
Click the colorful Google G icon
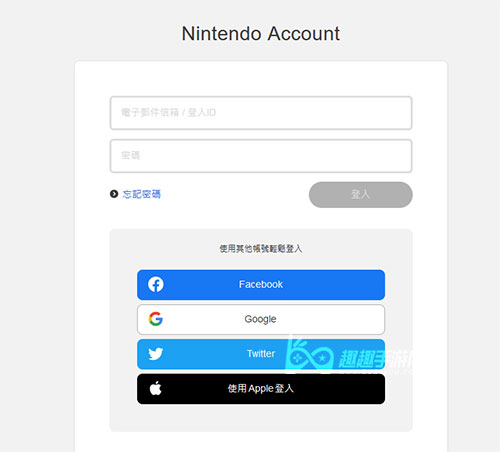click(x=156, y=319)
